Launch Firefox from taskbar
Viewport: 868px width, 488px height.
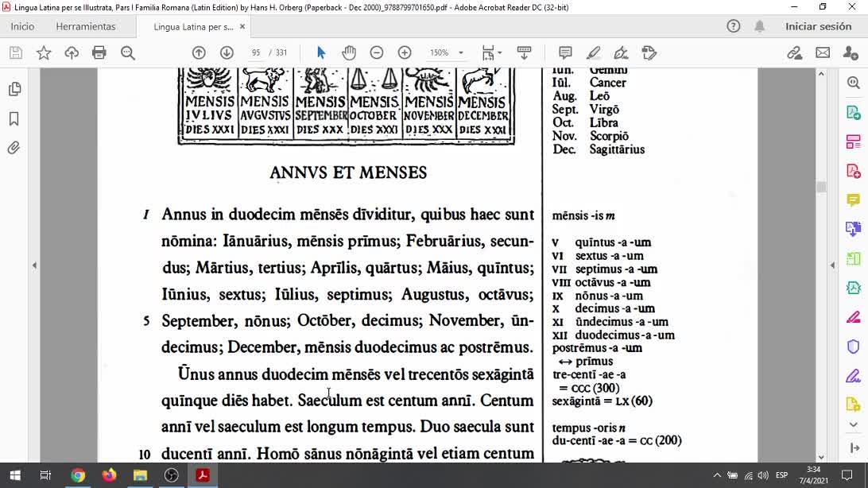point(109,475)
